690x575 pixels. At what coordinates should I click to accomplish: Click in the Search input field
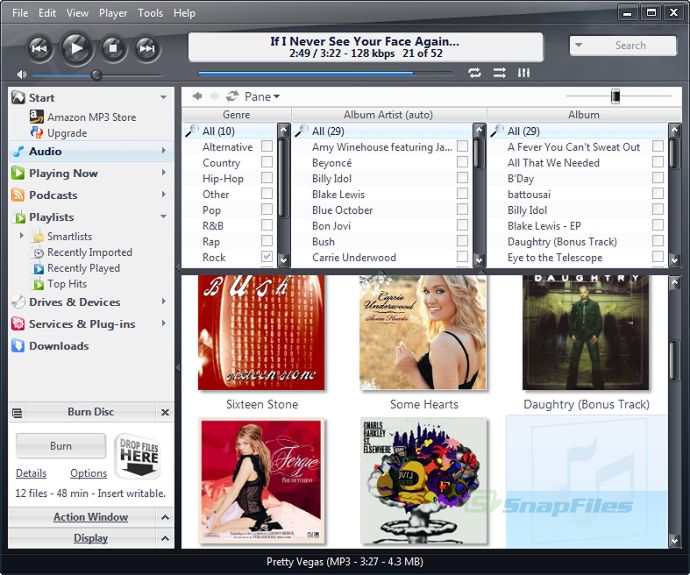tap(630, 45)
